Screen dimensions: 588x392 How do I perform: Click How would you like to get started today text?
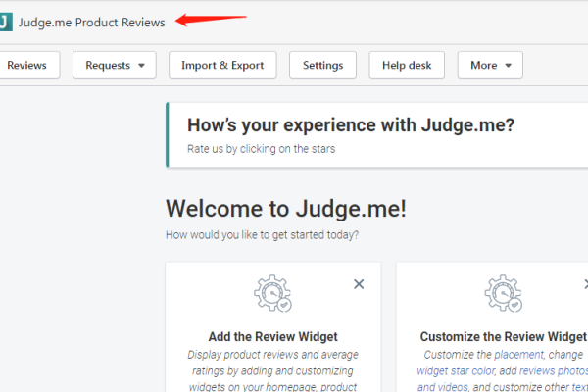(x=262, y=235)
